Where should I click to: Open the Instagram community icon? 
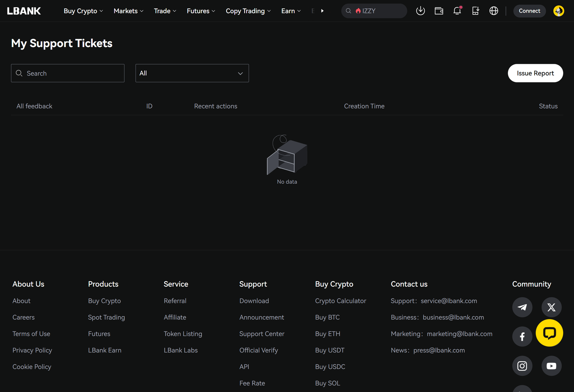click(522, 366)
